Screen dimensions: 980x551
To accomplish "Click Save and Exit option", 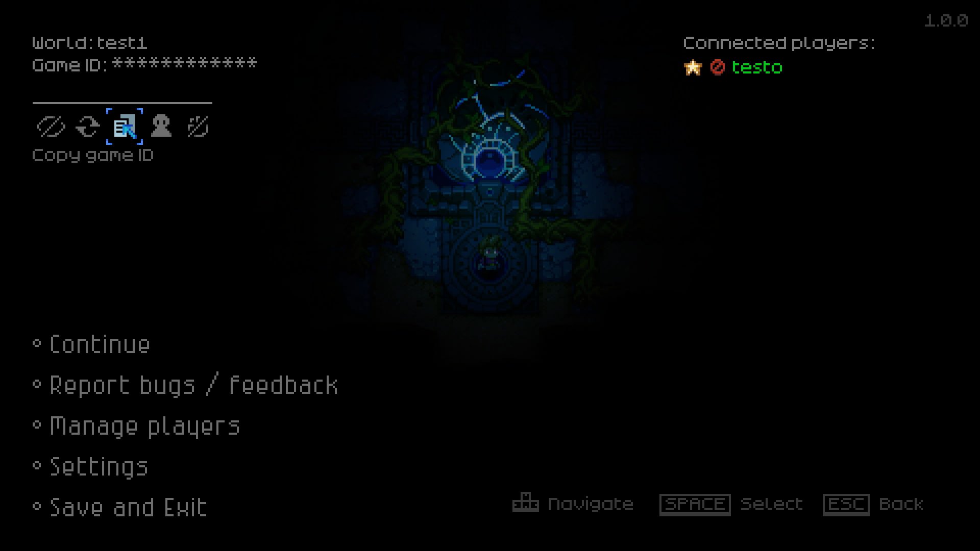I will click(128, 506).
